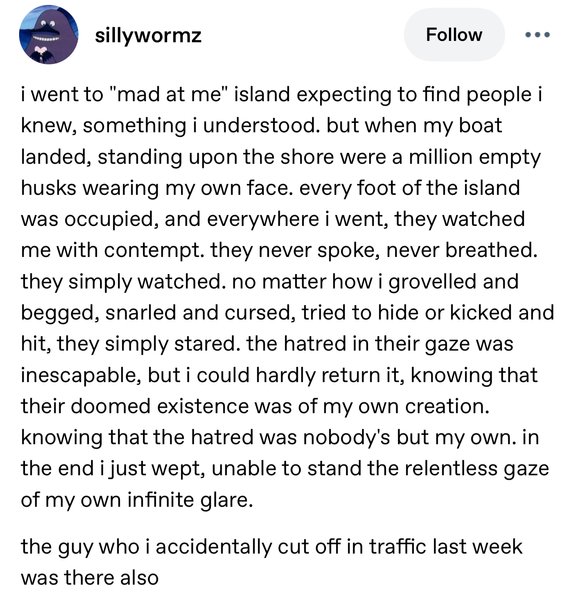This screenshot has height=600, width=581.
Task: Follow the sillywormz blog
Action: point(454,35)
